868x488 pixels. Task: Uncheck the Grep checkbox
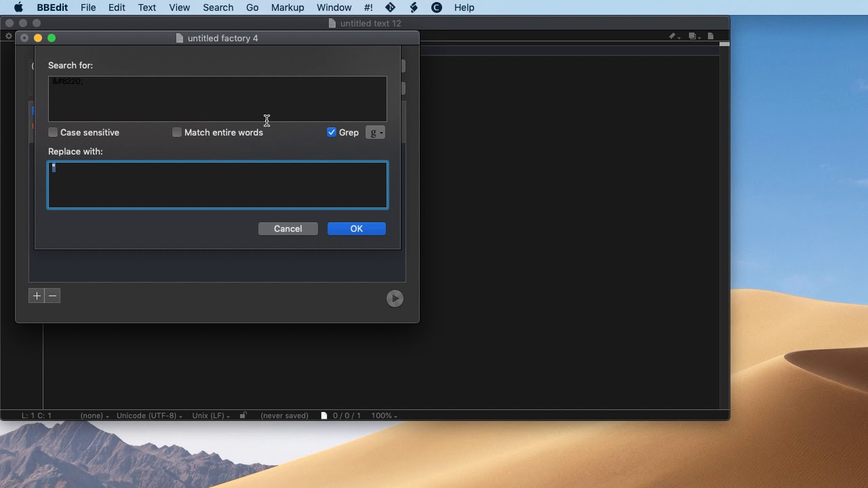point(332,132)
